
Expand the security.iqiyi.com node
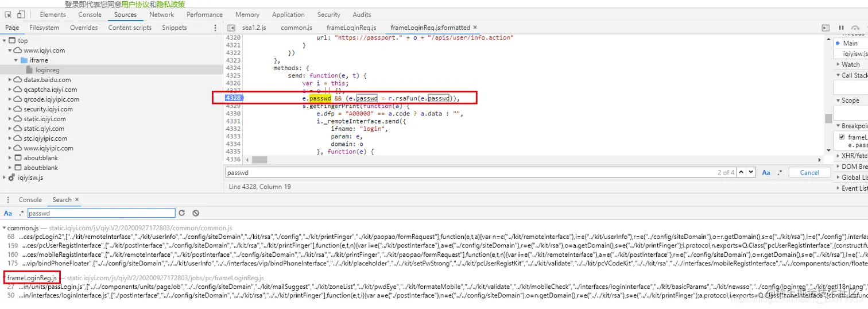tap(10, 109)
